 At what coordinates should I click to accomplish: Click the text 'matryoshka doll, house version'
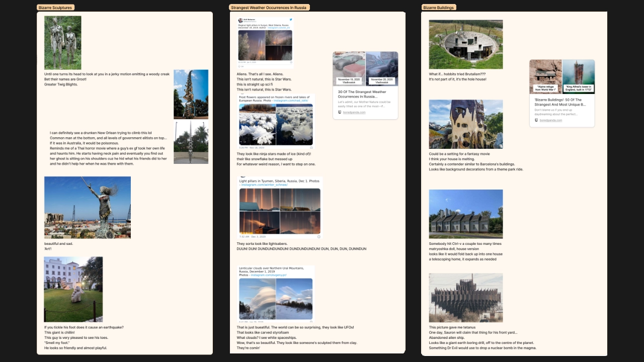pos(454,249)
